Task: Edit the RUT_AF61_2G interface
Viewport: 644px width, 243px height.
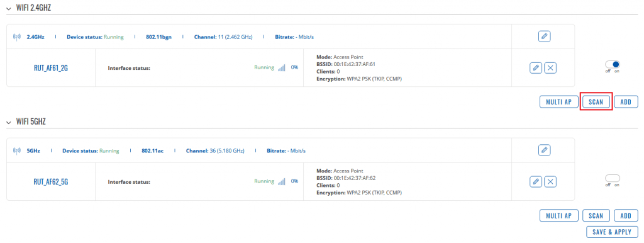Action: (536, 68)
